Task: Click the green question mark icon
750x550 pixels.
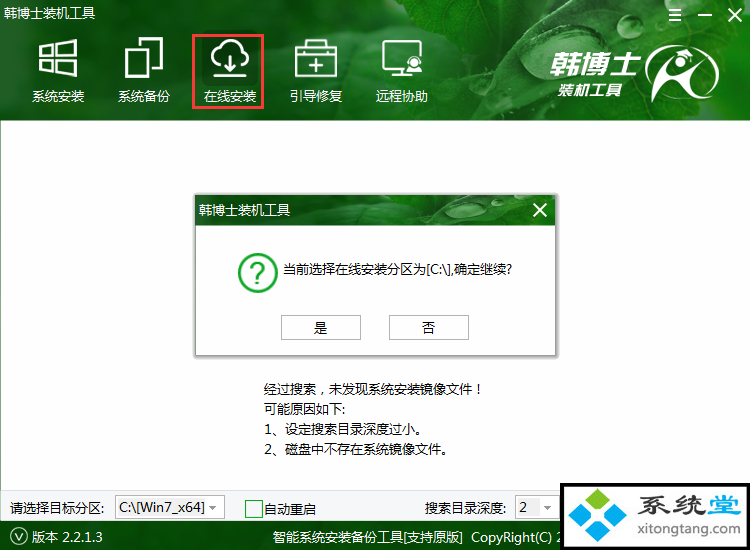Action: tap(258, 273)
